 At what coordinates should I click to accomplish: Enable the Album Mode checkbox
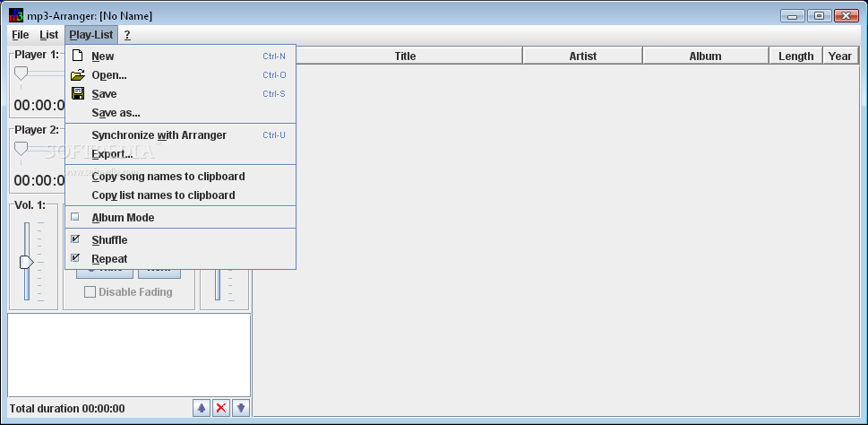coord(75,217)
